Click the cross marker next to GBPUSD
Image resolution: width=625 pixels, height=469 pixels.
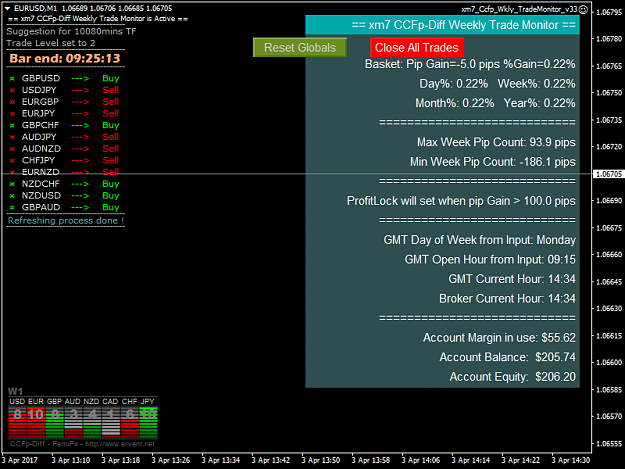pyautogui.click(x=12, y=78)
